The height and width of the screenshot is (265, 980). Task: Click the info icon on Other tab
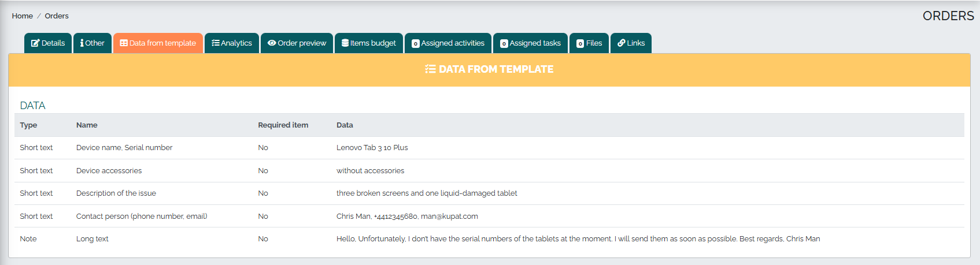pos(82,43)
